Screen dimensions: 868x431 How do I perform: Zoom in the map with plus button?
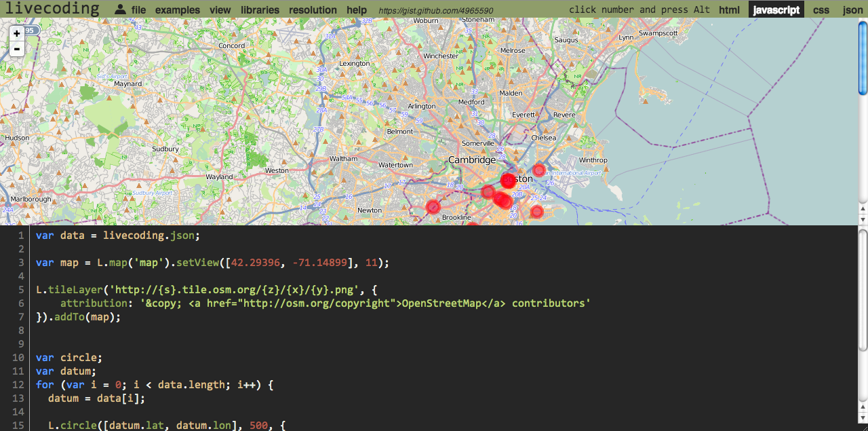[17, 33]
